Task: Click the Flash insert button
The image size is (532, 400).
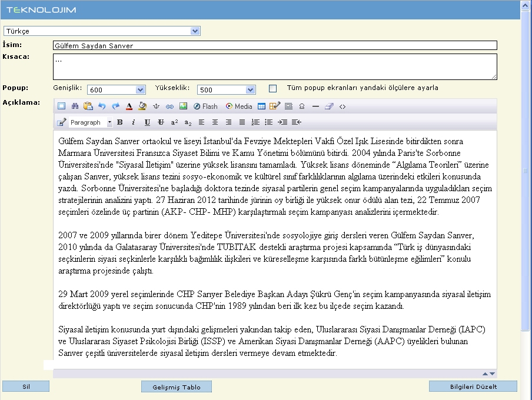Action: (x=205, y=106)
